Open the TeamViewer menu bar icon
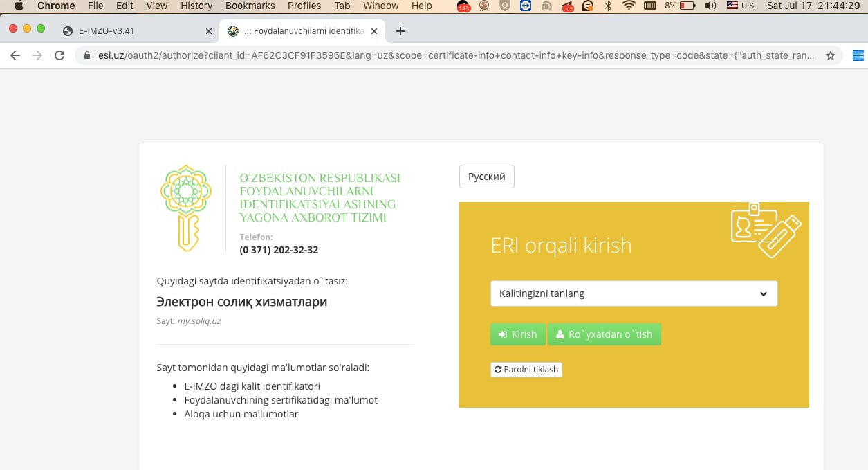This screenshot has width=868, height=470. pos(526,6)
